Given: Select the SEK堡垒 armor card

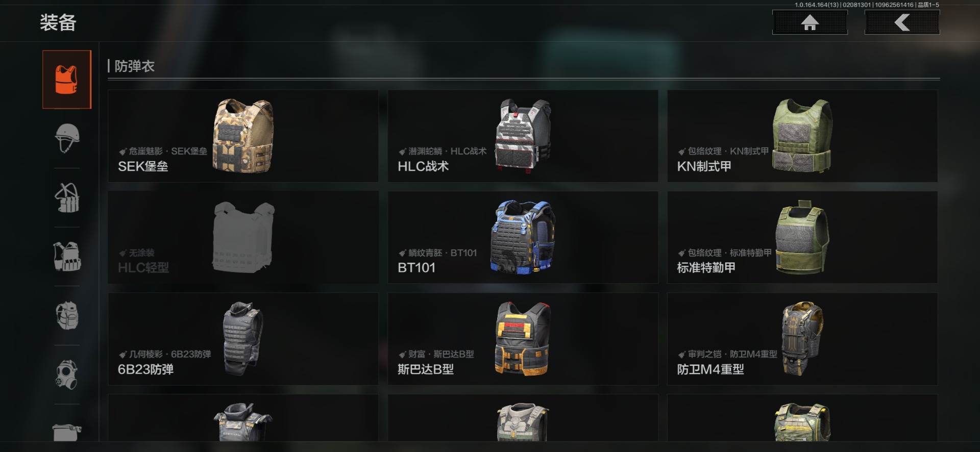Looking at the screenshot, I should coord(243,136).
